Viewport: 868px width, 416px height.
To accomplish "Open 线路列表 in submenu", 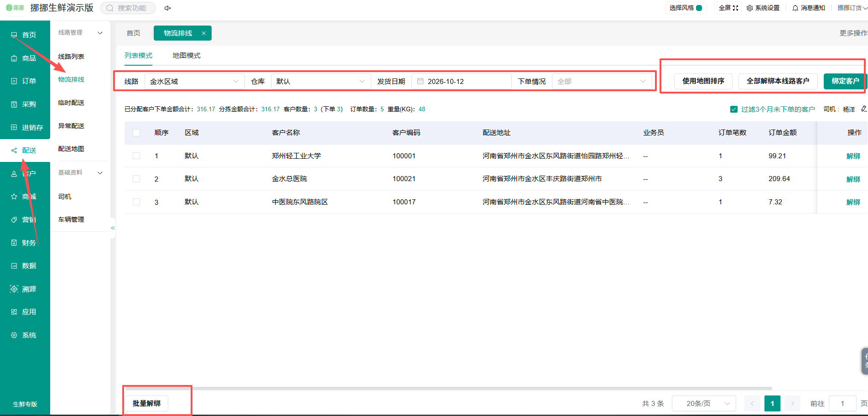I will (x=71, y=57).
